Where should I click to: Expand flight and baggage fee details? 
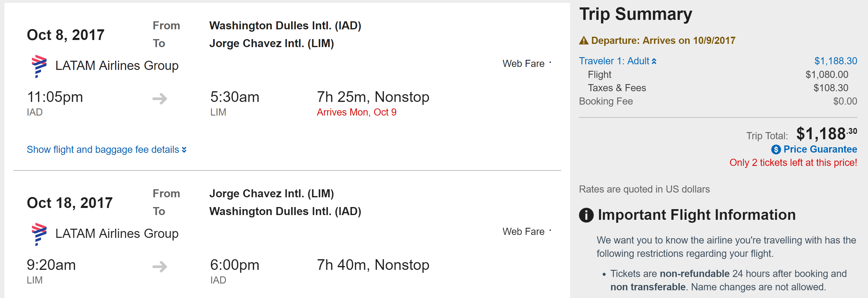(x=103, y=149)
